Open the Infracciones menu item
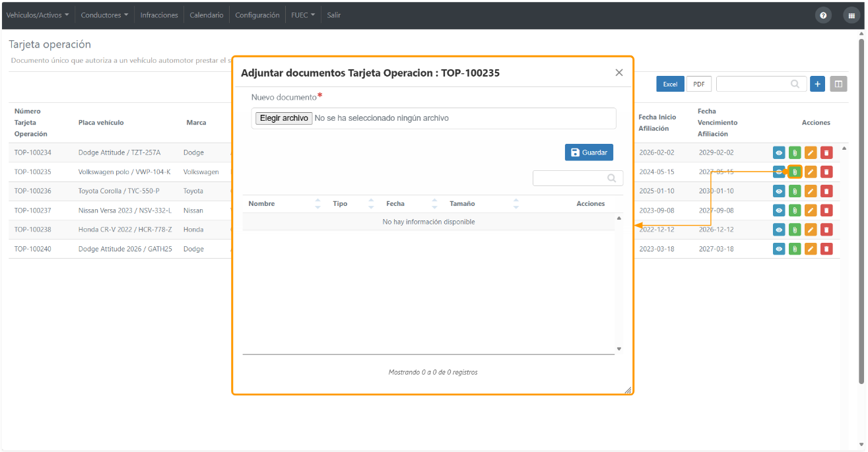Viewport: 868px width, 452px height. (159, 15)
